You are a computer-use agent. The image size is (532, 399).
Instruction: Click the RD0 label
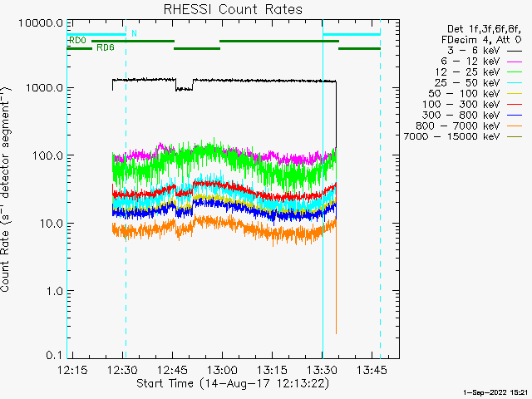pyautogui.click(x=77, y=41)
